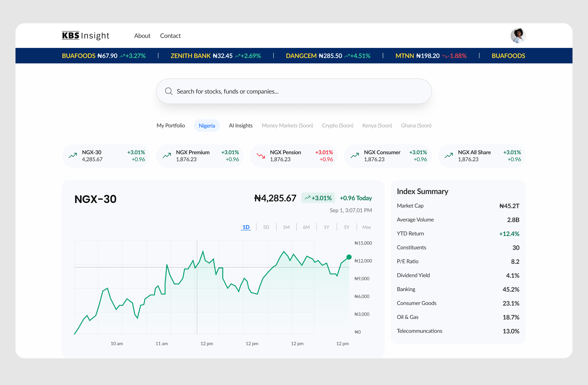588x385 pixels.
Task: Click the NGX Premium trend arrow icon
Action: point(167,156)
